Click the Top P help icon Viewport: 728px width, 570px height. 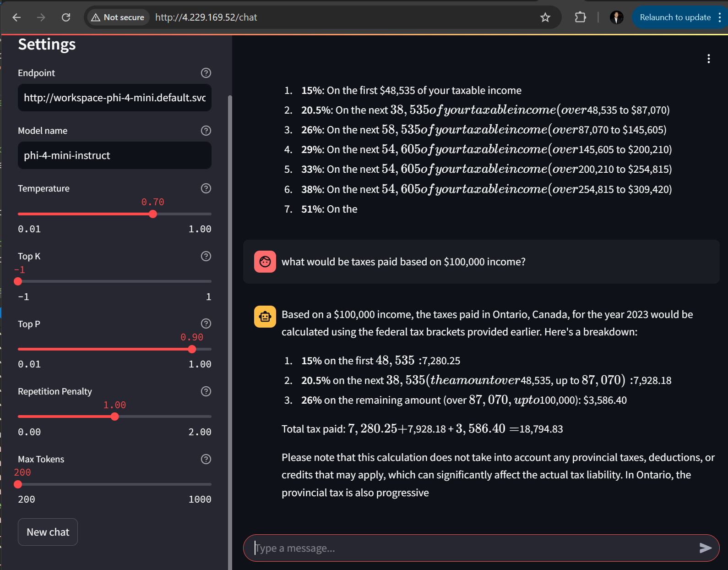(206, 323)
